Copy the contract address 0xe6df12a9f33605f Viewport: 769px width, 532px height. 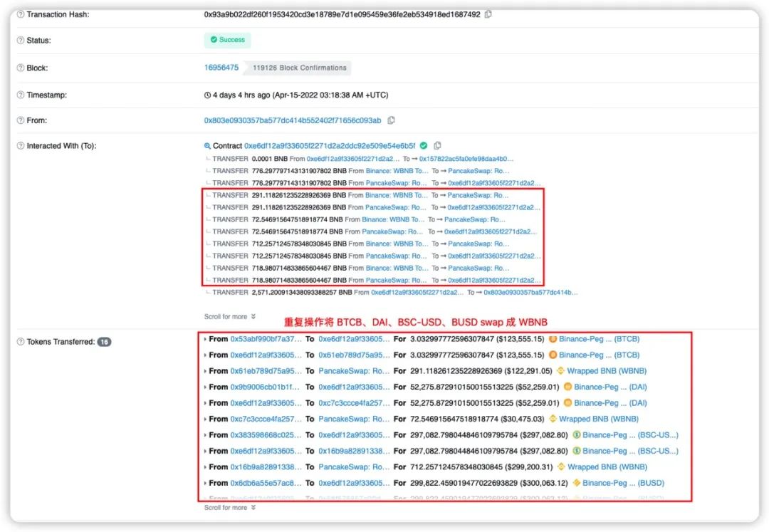click(x=437, y=145)
